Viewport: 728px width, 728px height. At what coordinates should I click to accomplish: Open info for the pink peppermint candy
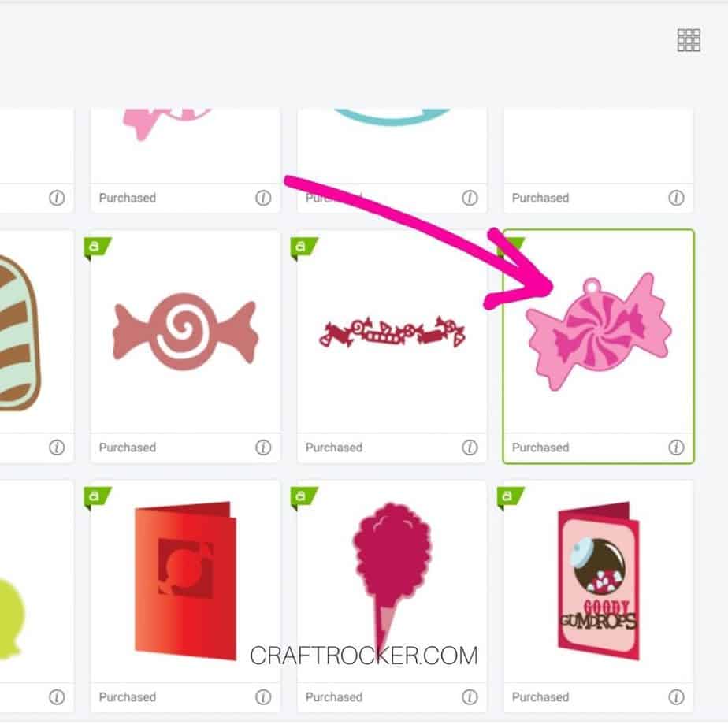pos(676,447)
